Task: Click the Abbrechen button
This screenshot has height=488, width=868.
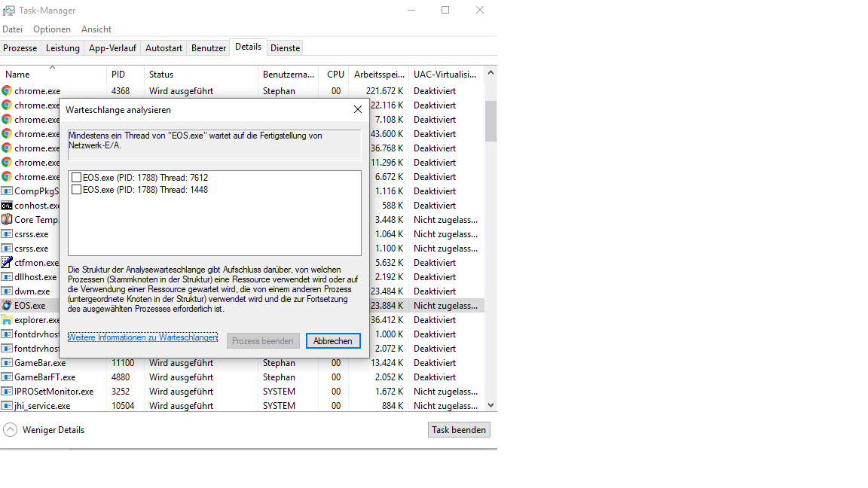Action: pos(333,341)
